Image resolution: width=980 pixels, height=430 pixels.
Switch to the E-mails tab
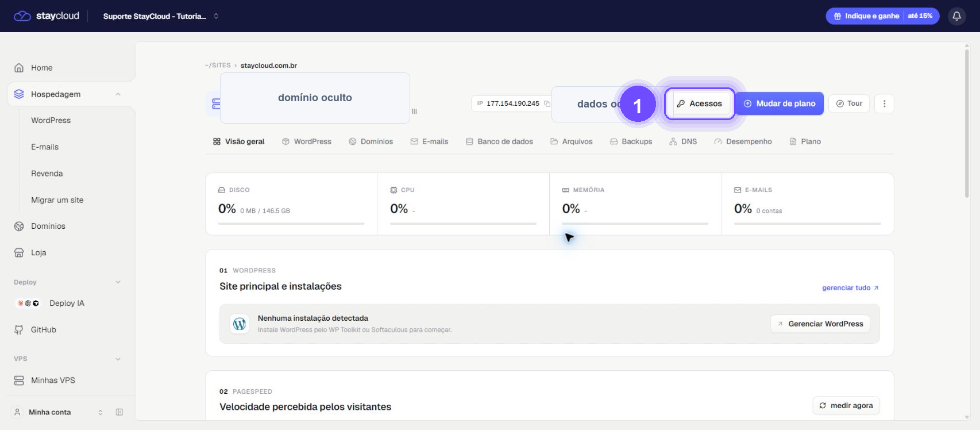tap(429, 141)
